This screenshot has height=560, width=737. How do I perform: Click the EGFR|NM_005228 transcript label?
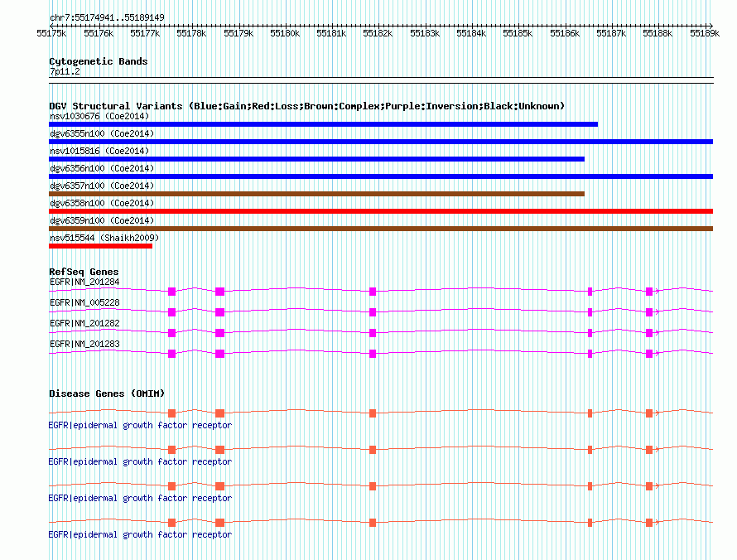84,303
